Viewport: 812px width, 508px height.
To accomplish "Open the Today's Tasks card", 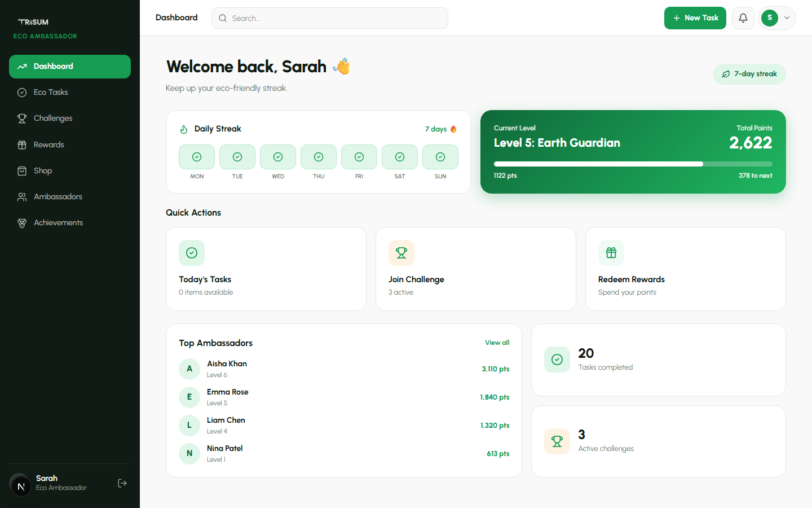I will click(266, 269).
